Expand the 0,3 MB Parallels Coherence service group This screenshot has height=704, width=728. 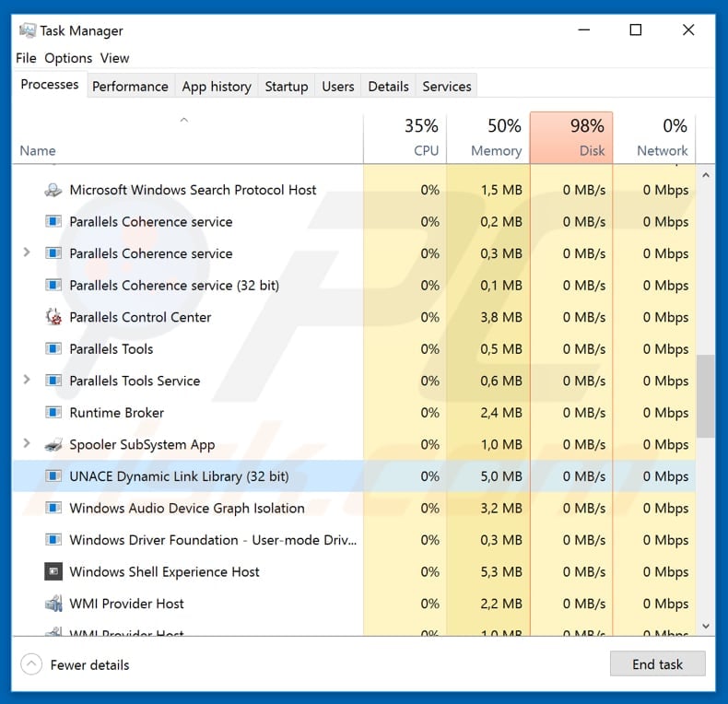[x=27, y=252]
